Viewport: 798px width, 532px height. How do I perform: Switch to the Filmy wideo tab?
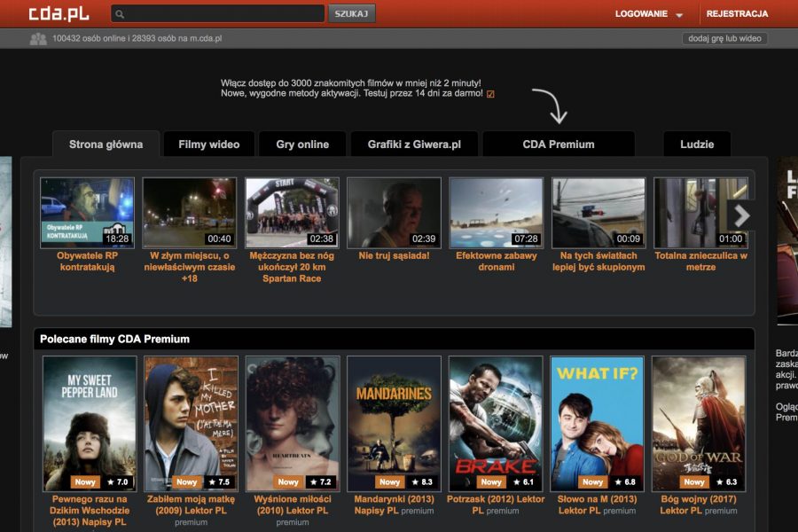tap(208, 144)
